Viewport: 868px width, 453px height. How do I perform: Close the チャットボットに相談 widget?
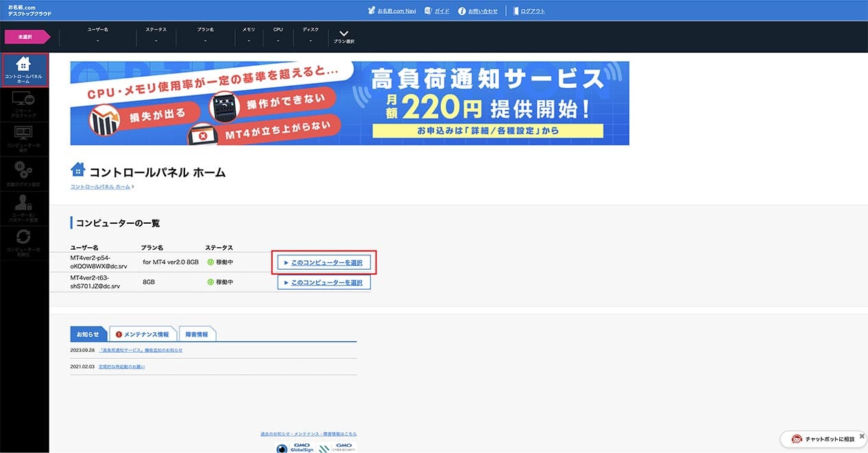pyautogui.click(x=862, y=436)
